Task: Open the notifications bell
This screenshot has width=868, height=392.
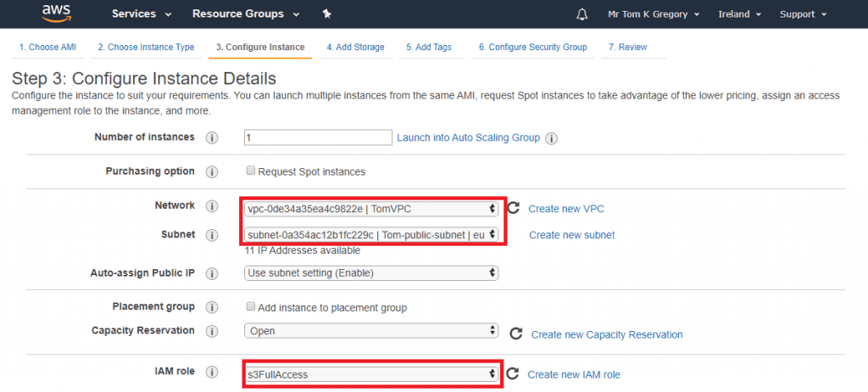Action: click(581, 14)
